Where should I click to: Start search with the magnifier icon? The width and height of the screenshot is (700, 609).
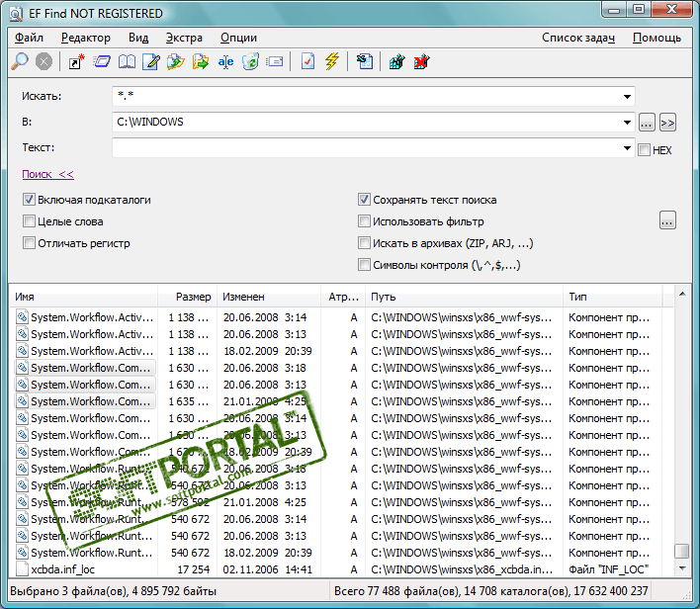coord(20,61)
